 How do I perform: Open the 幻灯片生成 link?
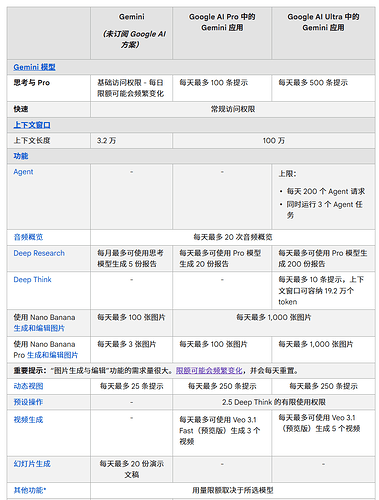tap(32, 464)
